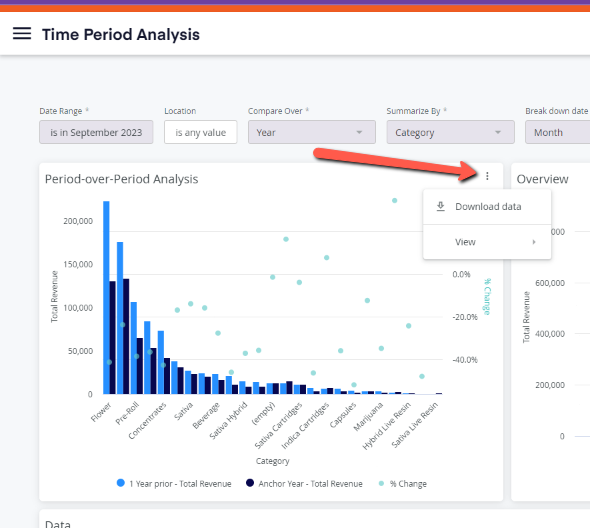The image size is (590, 528).
Task: Select Download data menu entry
Action: [x=487, y=207]
